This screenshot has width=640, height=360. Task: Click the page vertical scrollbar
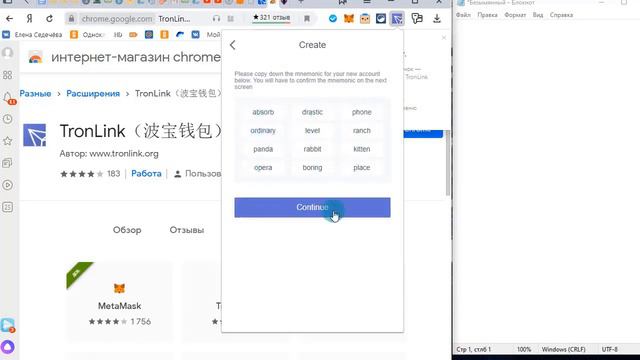448,163
